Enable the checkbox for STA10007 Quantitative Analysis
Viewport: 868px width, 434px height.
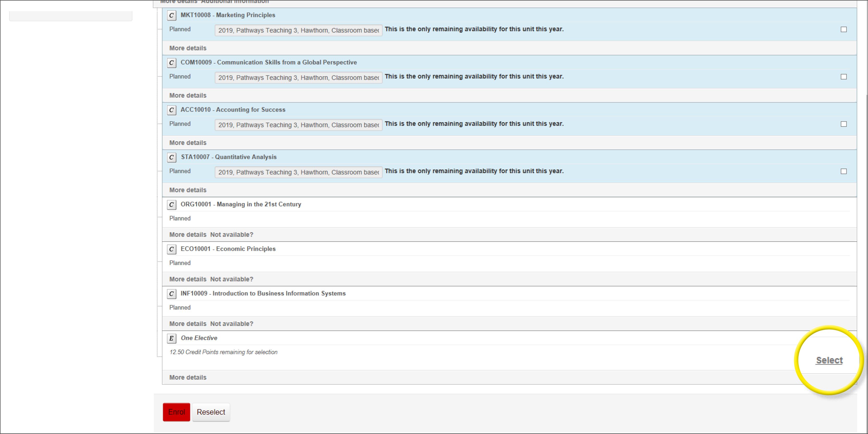844,172
